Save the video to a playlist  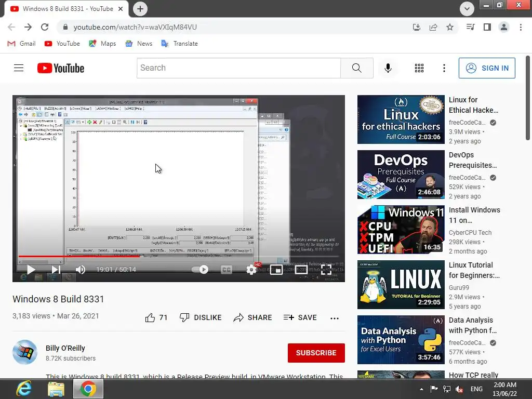pyautogui.click(x=300, y=317)
